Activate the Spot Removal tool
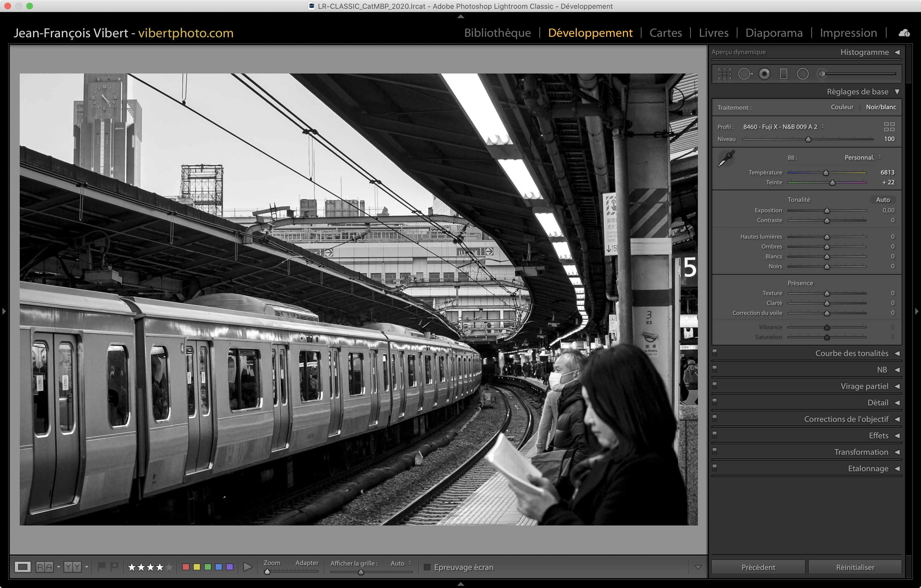 [744, 74]
